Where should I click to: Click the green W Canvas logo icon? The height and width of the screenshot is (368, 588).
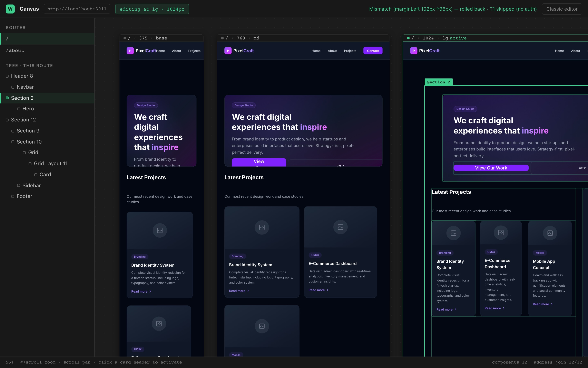10,9
